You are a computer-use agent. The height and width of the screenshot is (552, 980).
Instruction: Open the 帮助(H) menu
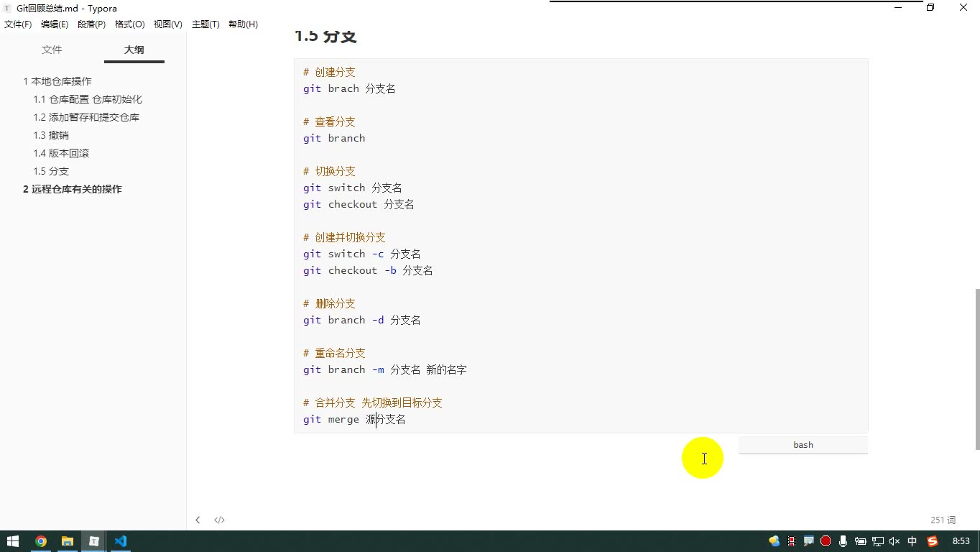coord(243,24)
